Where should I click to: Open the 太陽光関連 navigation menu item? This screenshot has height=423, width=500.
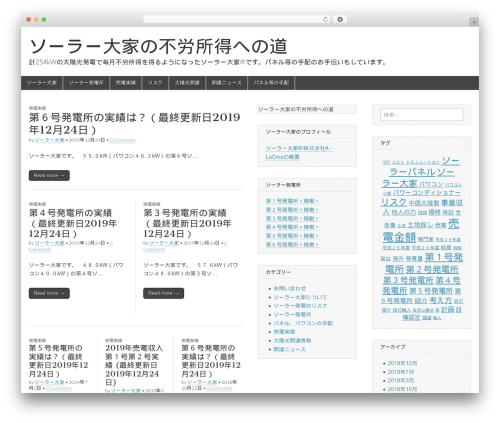(x=187, y=83)
